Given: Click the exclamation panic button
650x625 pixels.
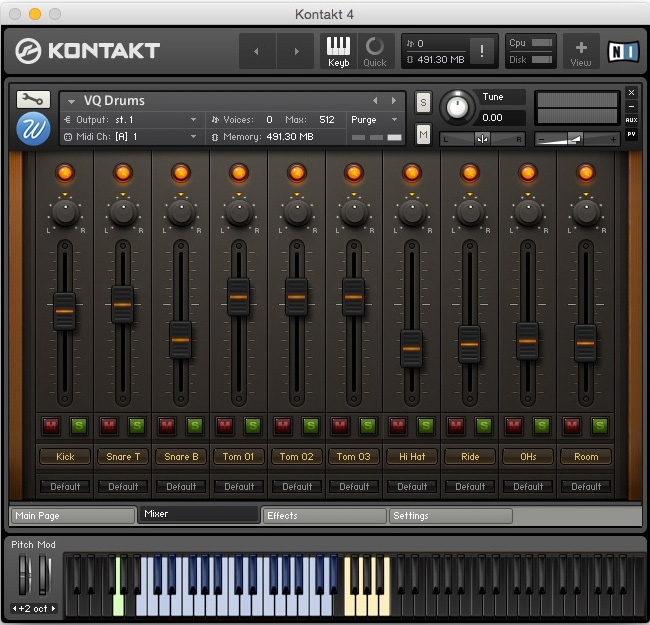Looking at the screenshot, I should tap(482, 52).
